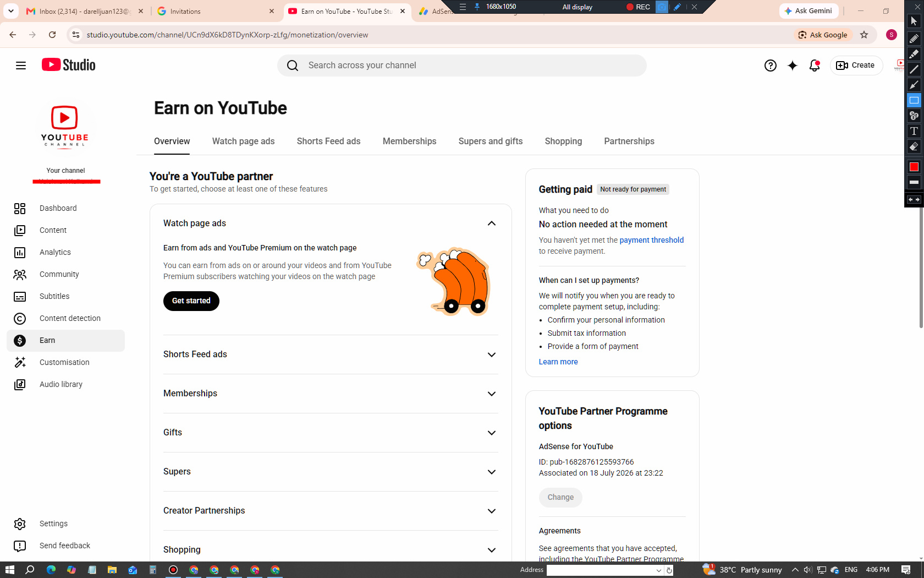The image size is (924, 578).
Task: Open the Help question mark icon
Action: click(x=771, y=66)
